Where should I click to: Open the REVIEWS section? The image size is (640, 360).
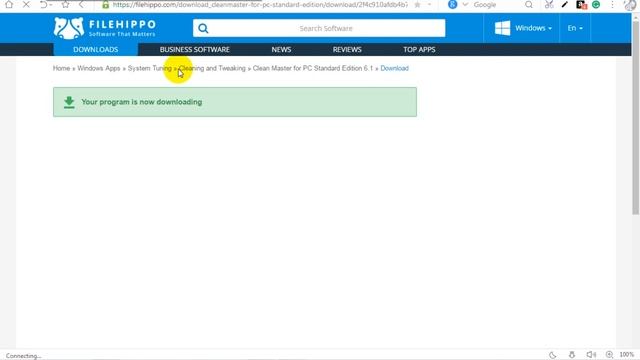347,49
